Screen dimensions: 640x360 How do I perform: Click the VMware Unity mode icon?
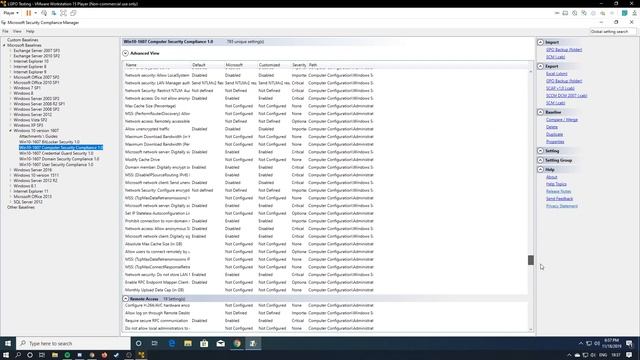point(73,13)
